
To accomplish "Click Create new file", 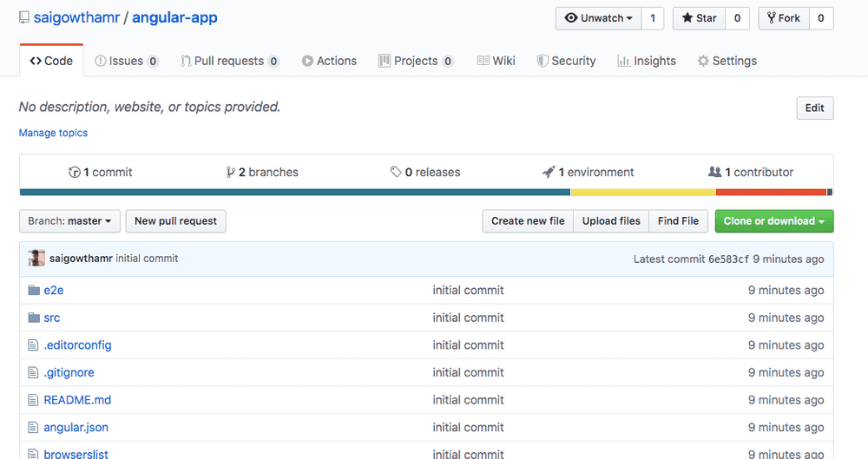I will (528, 221).
